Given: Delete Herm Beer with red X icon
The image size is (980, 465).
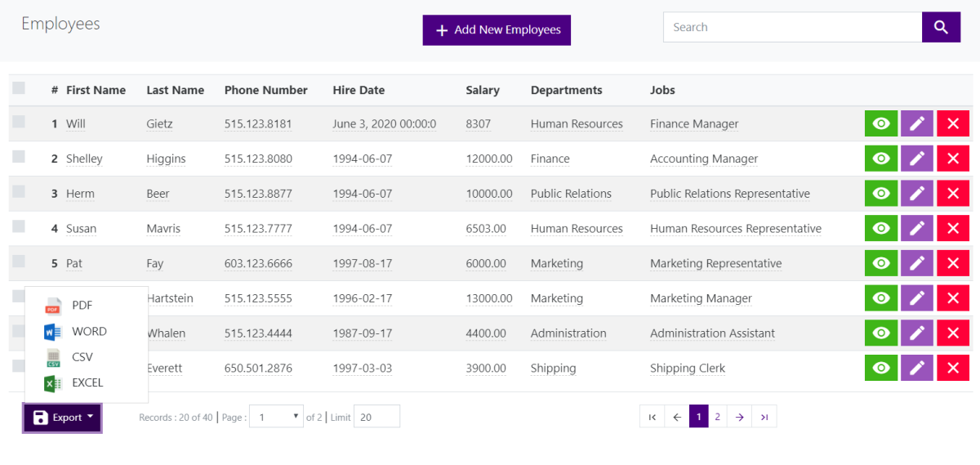Looking at the screenshot, I should (952, 194).
